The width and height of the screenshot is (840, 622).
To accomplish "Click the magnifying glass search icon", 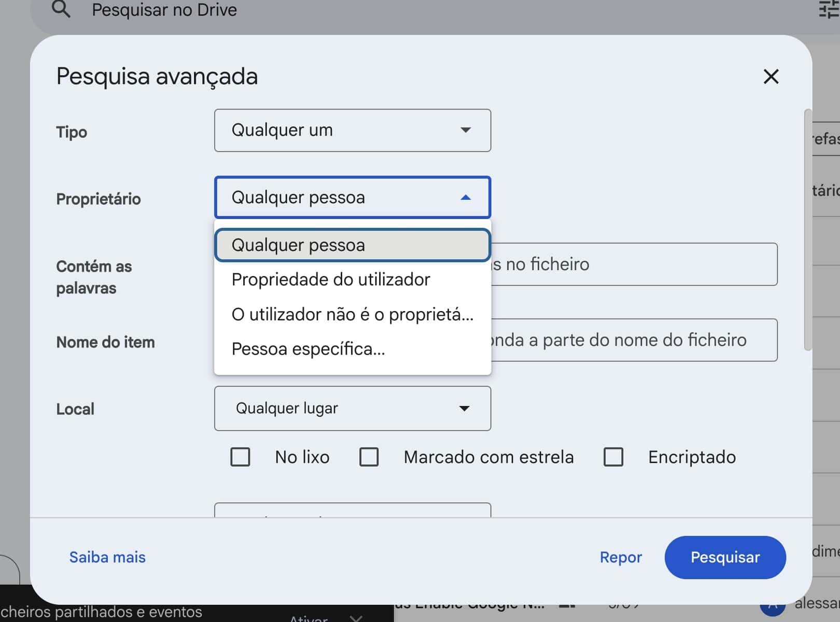I will point(61,9).
